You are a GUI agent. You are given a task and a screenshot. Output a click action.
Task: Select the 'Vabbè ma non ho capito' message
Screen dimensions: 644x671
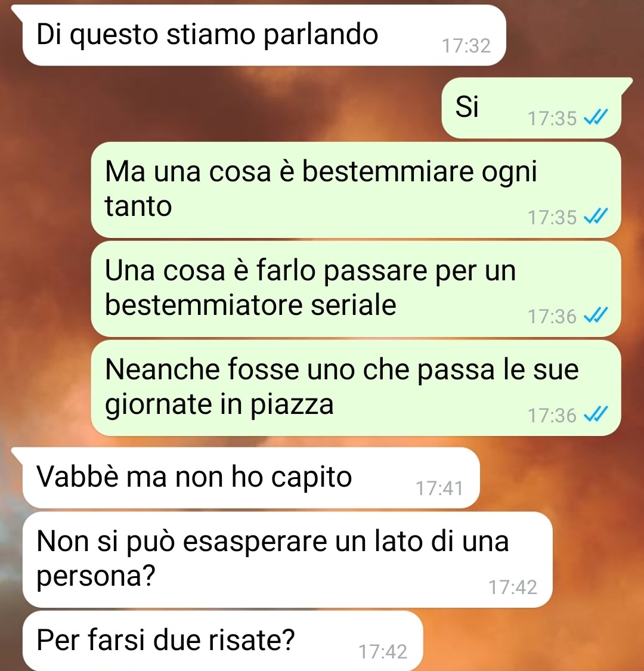(x=251, y=478)
